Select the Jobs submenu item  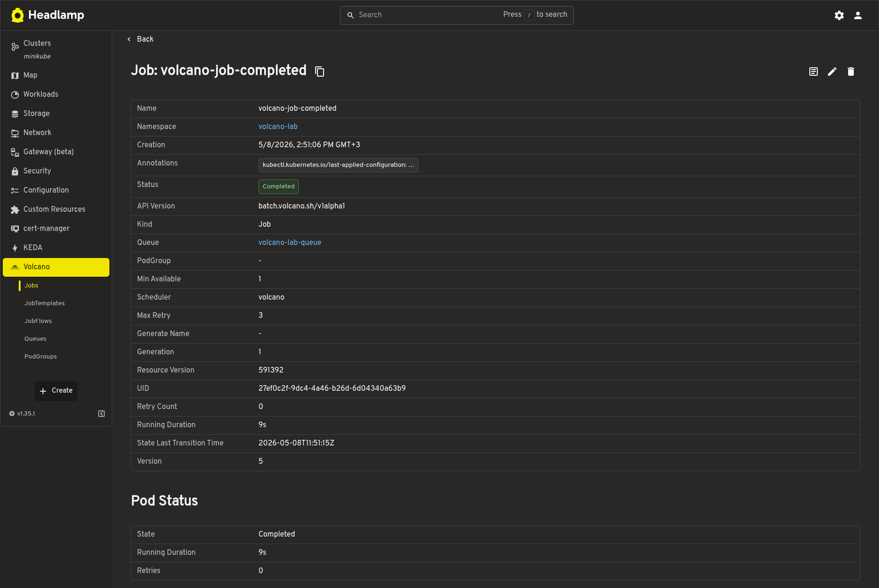coord(31,286)
